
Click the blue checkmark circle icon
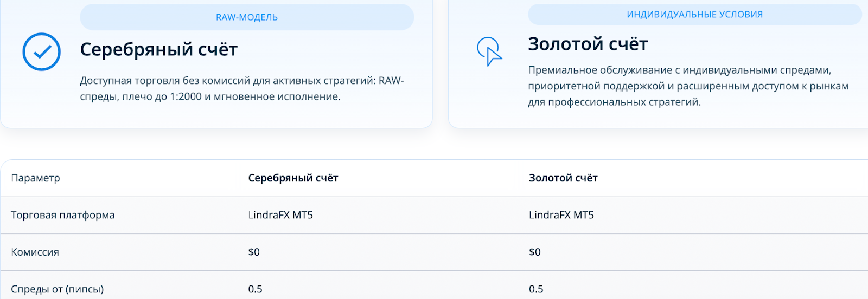[x=41, y=52]
